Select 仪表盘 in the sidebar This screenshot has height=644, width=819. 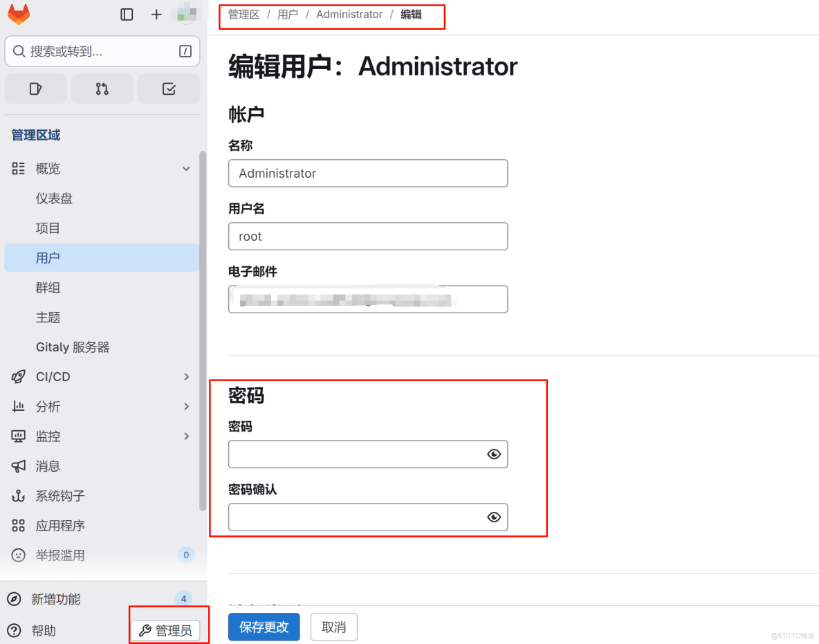(55, 199)
